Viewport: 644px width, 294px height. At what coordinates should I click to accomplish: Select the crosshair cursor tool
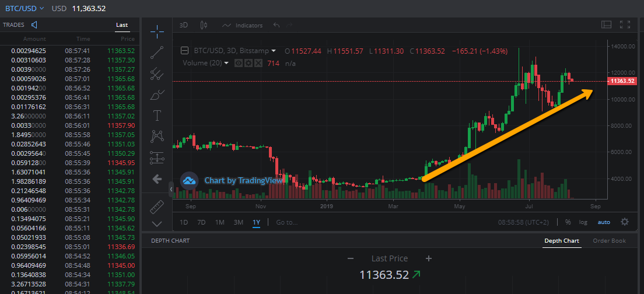coord(157,31)
